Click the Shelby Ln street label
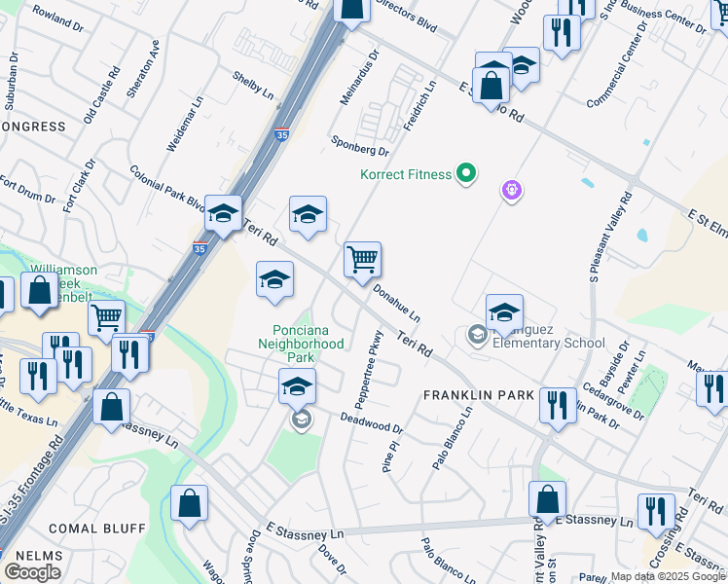 click(x=253, y=85)
